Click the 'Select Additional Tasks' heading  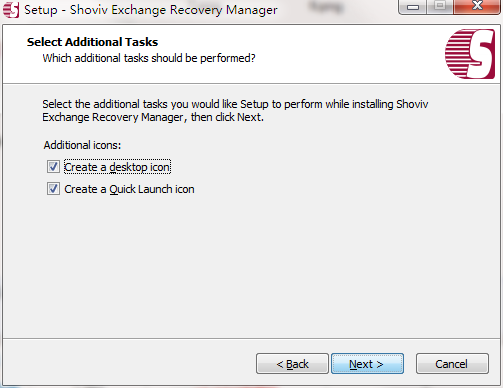click(92, 42)
